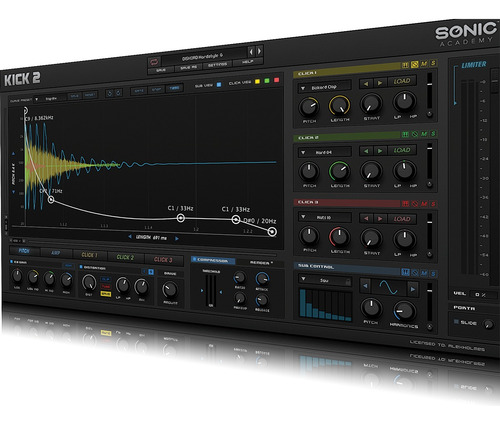Load previous sample in Click 2
The width and height of the screenshot is (500, 425).
tap(366, 151)
